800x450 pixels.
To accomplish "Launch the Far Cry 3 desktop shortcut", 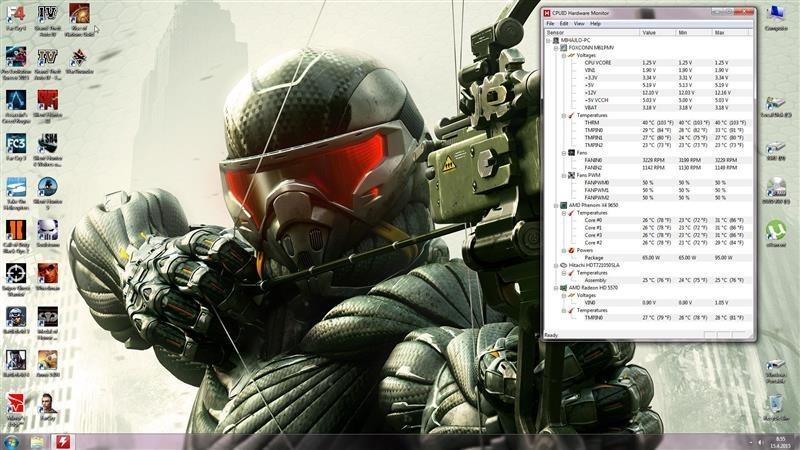I will (x=16, y=144).
